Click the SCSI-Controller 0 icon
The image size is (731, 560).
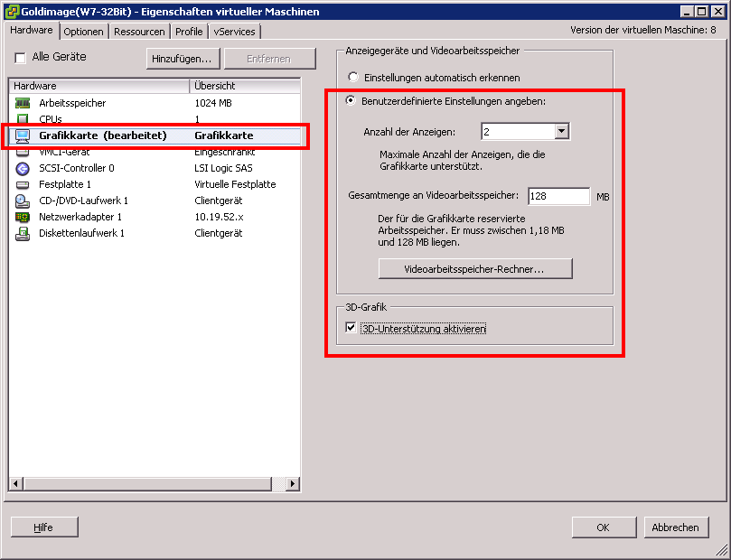(x=23, y=168)
